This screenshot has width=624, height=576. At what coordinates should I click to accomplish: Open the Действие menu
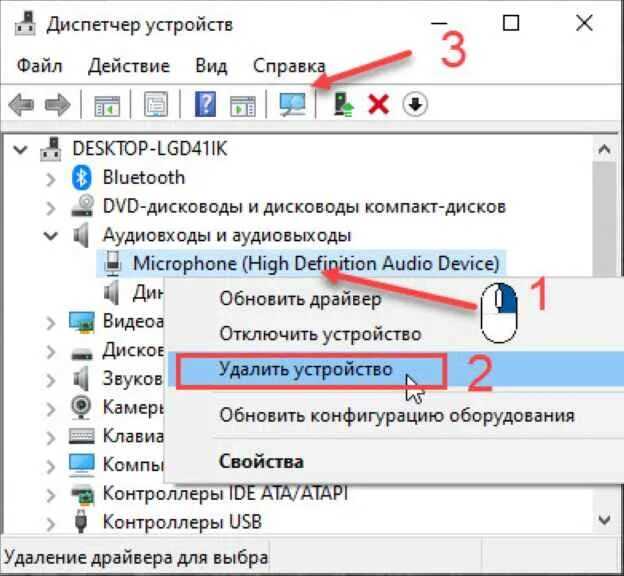pos(129,66)
